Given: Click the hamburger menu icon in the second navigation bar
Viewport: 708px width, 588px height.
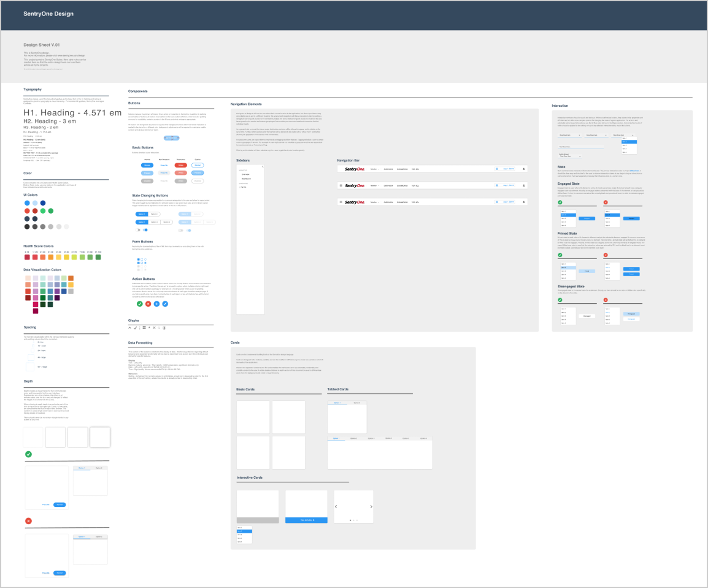Looking at the screenshot, I should pyautogui.click(x=341, y=185).
